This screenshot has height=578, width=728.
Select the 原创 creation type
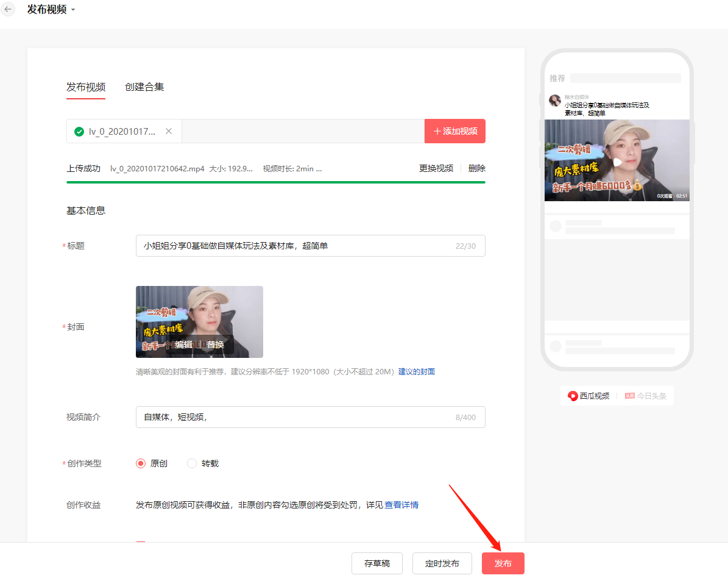(140, 463)
